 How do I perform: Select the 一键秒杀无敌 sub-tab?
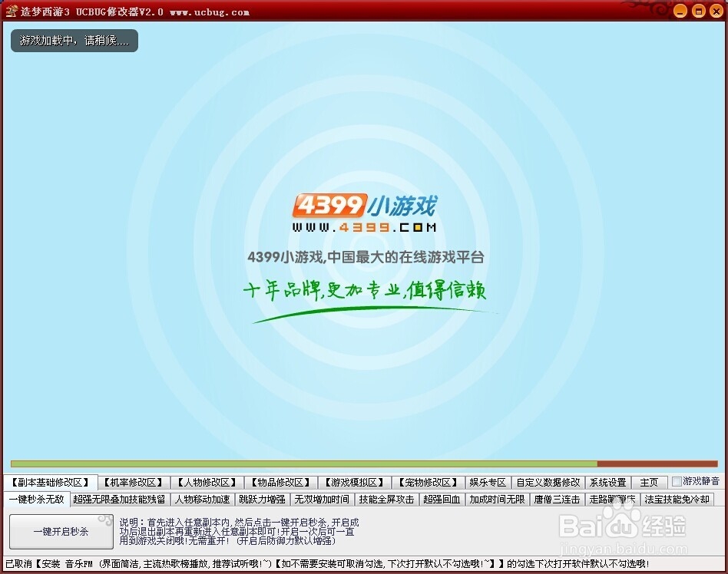[x=36, y=500]
